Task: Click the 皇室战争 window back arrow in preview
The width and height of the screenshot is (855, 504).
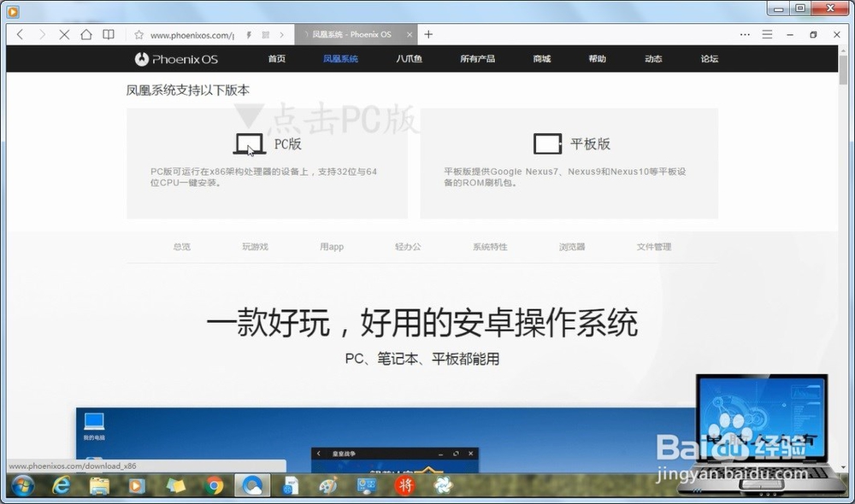Action: (x=319, y=454)
